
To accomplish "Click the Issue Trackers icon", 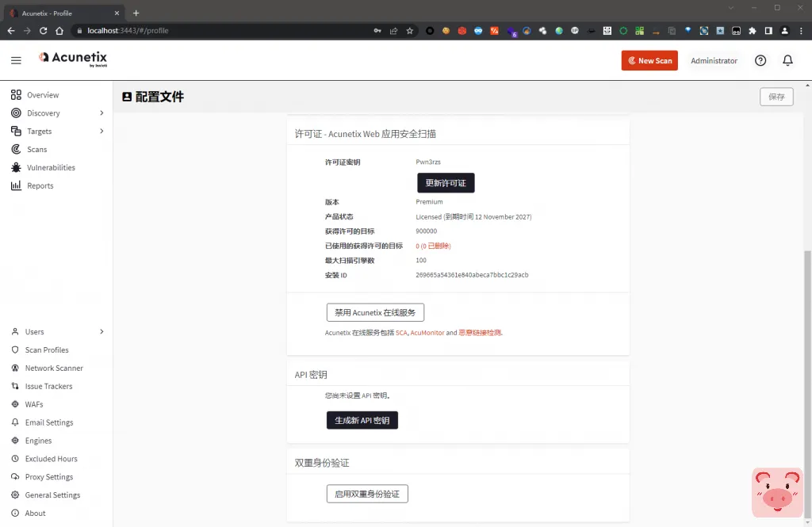I will tap(15, 386).
